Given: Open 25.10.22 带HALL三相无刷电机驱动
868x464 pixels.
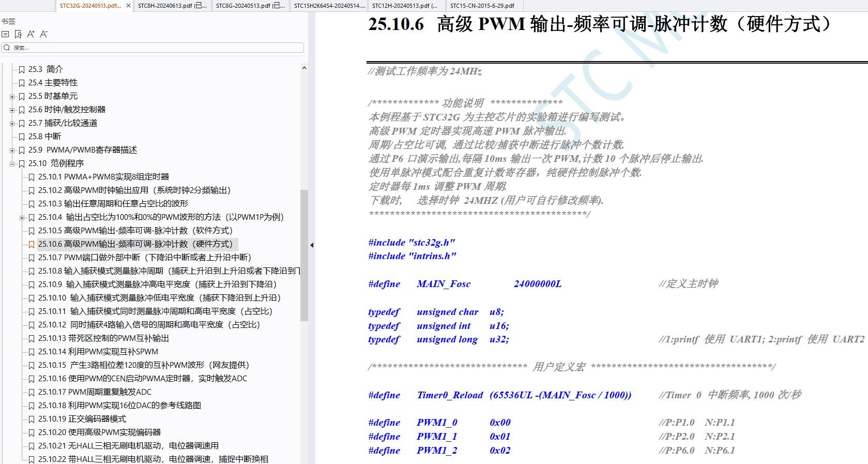Looking at the screenshot, I should coord(153,459).
